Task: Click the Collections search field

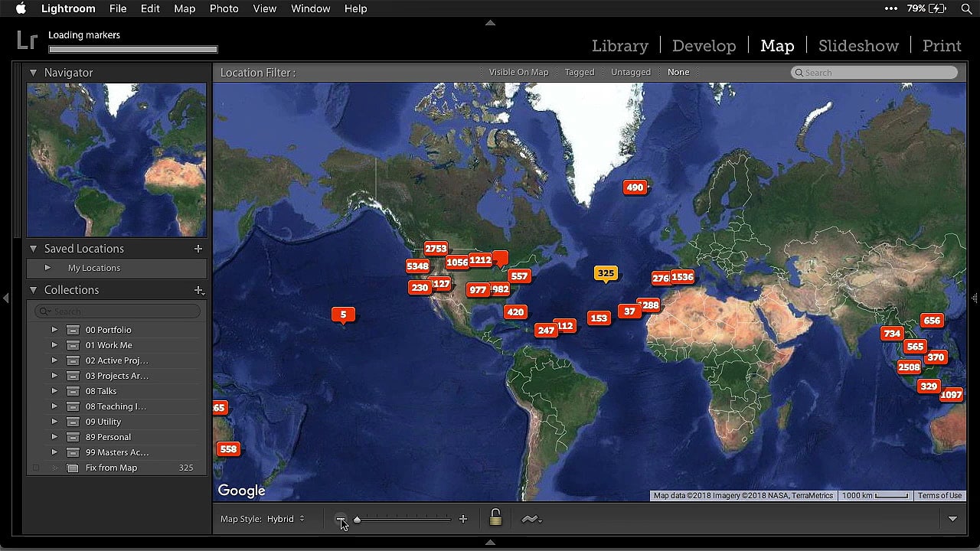Action: point(117,311)
